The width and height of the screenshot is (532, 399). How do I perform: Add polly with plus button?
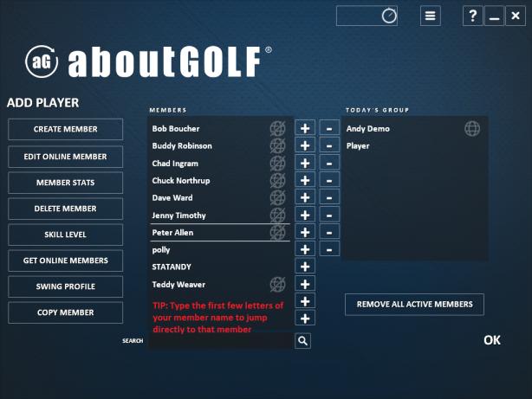[x=305, y=249]
